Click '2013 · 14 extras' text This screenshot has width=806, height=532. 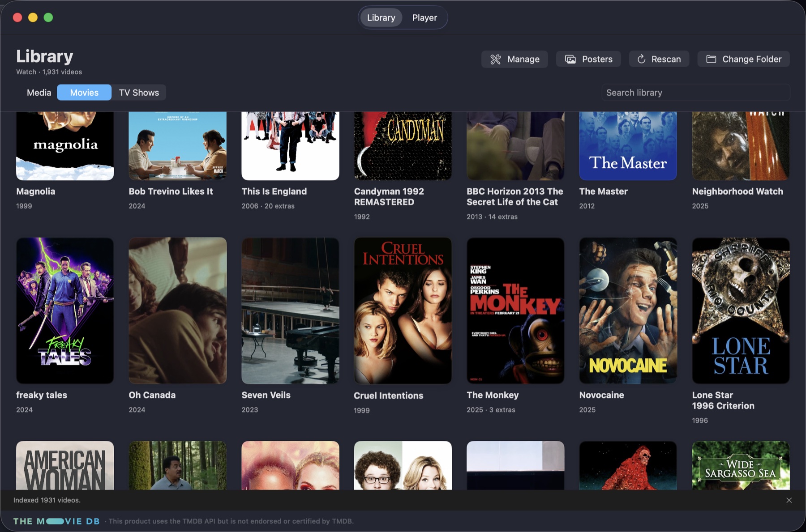point(492,217)
